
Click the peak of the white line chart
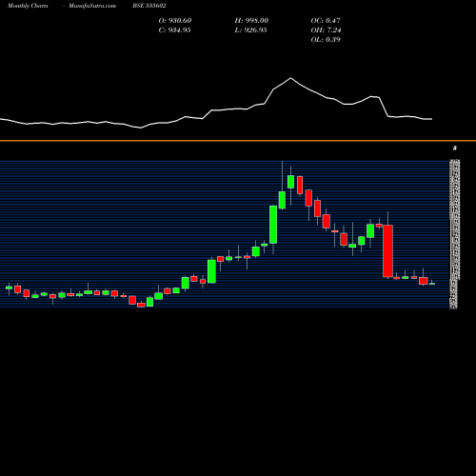(290, 78)
